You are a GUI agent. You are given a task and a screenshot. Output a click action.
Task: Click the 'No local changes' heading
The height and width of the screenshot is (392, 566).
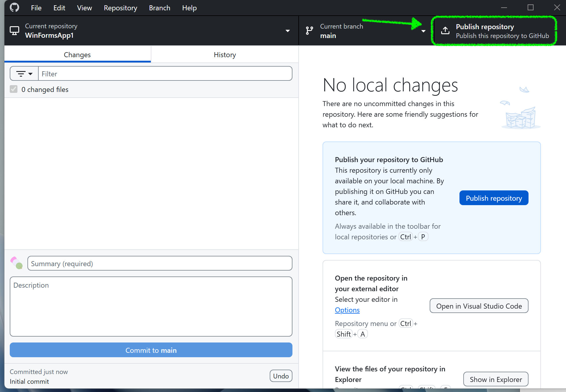click(x=390, y=85)
